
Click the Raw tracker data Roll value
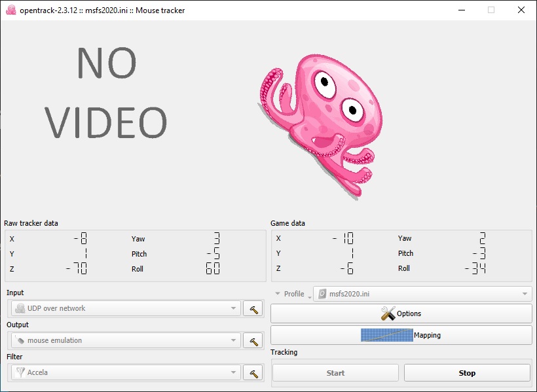pos(213,269)
